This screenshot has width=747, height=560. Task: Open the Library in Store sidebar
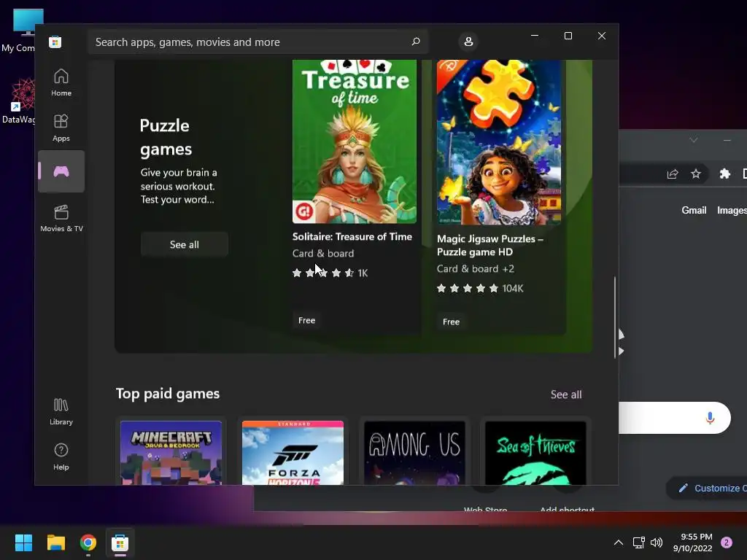pyautogui.click(x=61, y=411)
